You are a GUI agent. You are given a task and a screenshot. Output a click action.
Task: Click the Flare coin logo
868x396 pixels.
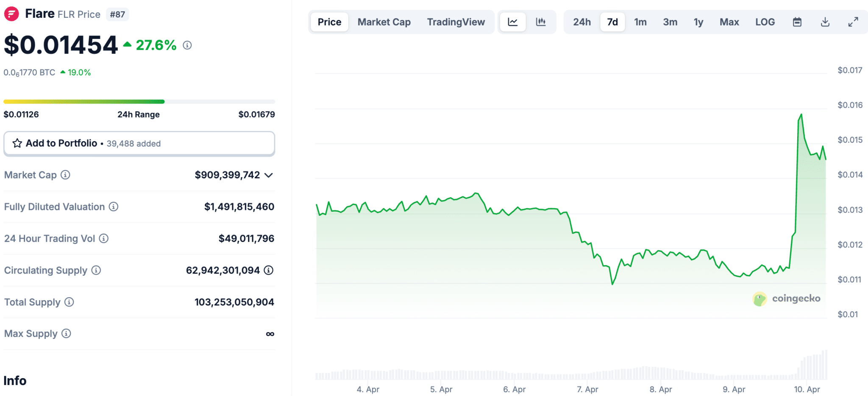pyautogui.click(x=12, y=13)
